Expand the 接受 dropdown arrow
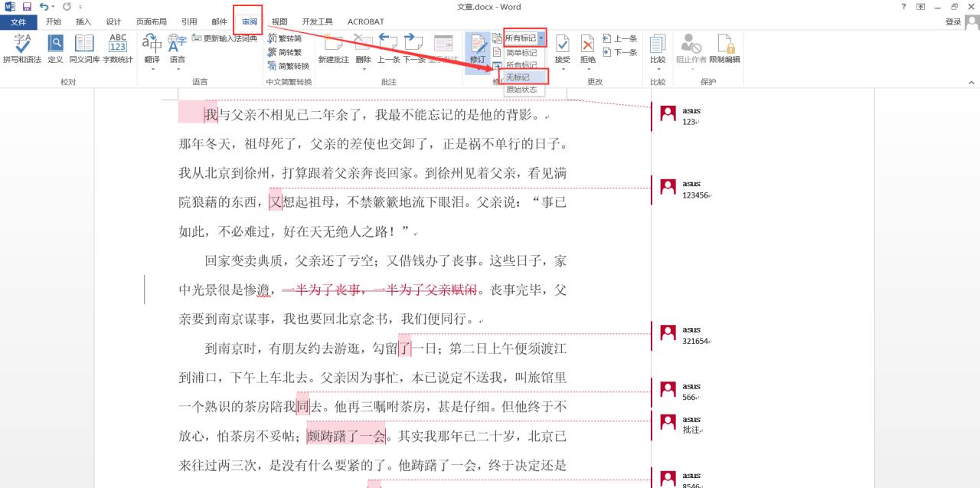The image size is (980, 488). pyautogui.click(x=562, y=69)
